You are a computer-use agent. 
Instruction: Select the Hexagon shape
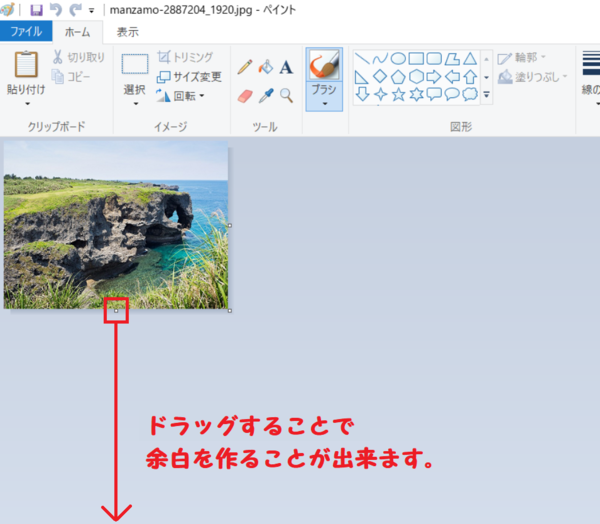click(x=416, y=77)
